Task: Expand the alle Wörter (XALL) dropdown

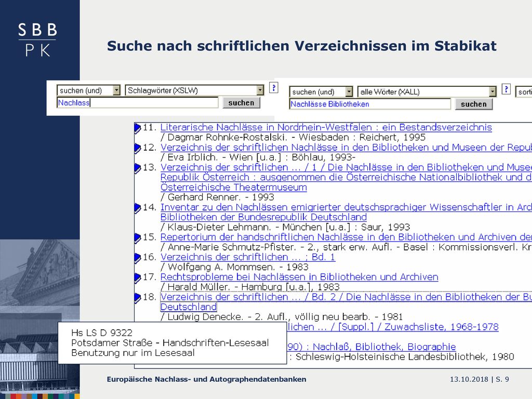Action: pyautogui.click(x=427, y=91)
